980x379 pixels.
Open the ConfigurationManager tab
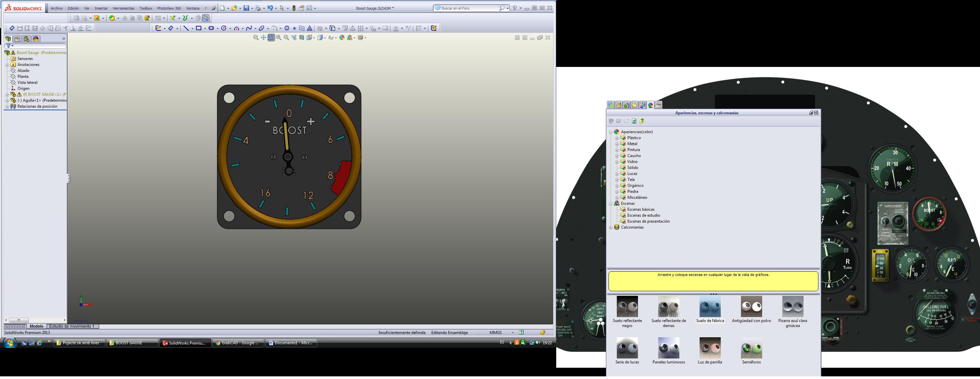pos(26,39)
